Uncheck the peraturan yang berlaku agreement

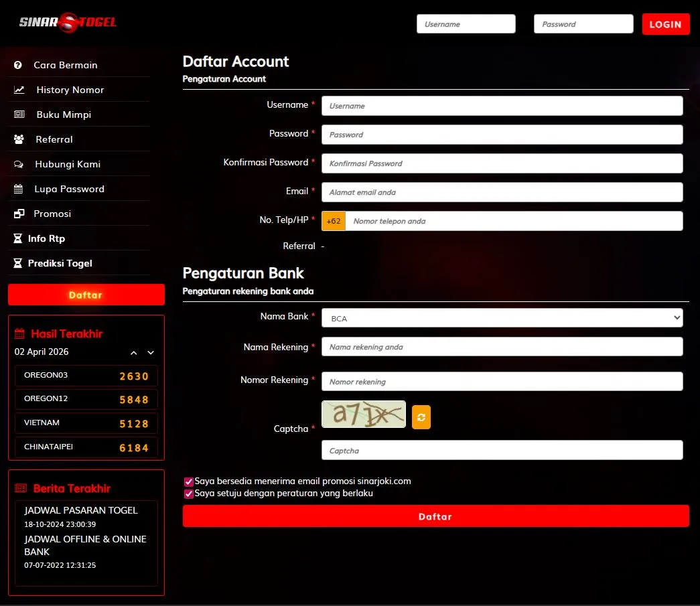[188, 494]
